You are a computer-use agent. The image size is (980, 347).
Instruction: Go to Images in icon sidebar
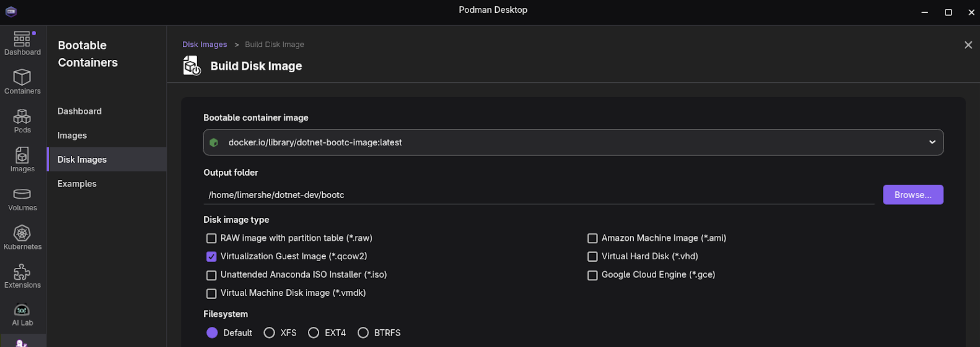coord(22,160)
